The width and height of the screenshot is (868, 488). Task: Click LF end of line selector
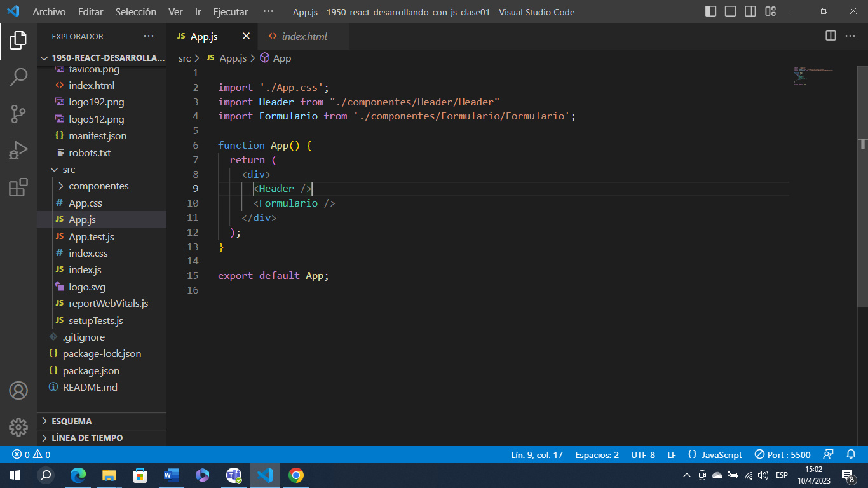click(x=672, y=455)
